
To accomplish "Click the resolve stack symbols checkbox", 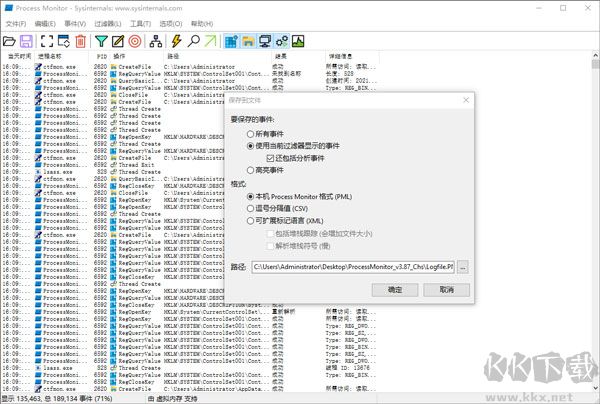I will tap(270, 246).
